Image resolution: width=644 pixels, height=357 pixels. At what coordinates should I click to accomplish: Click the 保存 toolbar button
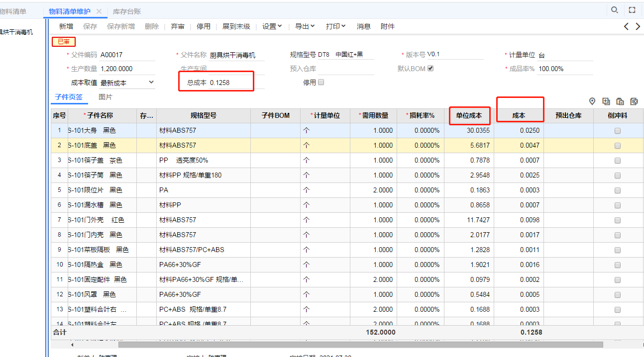point(90,26)
